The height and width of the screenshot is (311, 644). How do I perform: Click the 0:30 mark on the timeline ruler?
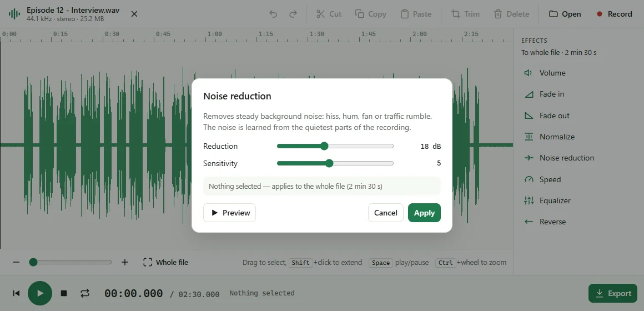112,34
